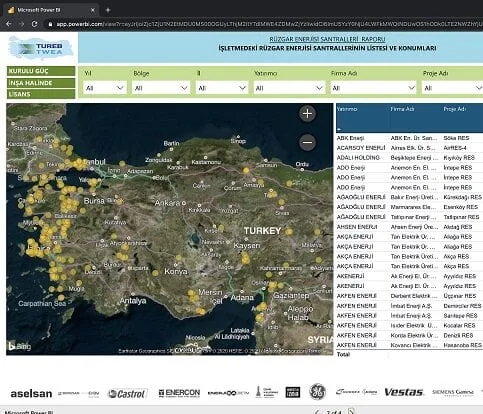Click the Beşiktepe Enerji firm cell
Viewport: 483px width, 414px height.
[414, 158]
